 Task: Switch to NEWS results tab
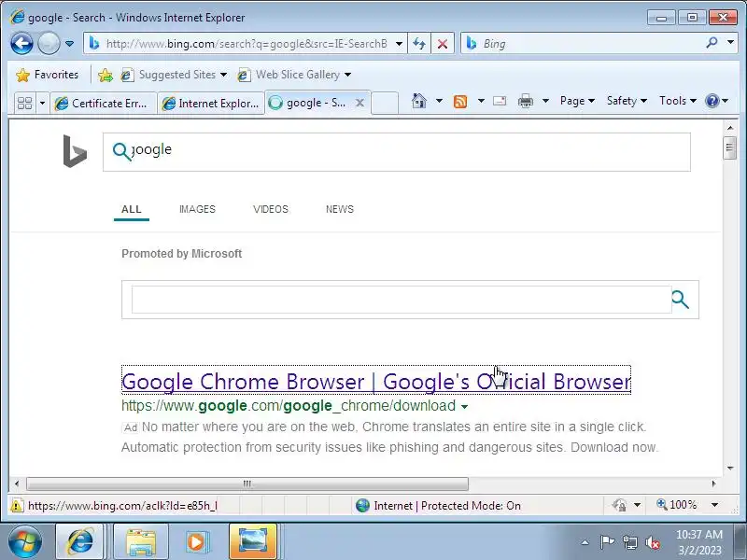point(340,209)
